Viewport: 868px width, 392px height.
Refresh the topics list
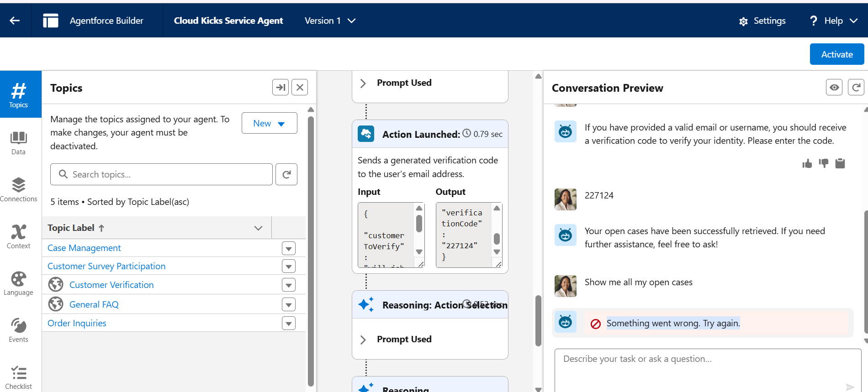pos(286,174)
